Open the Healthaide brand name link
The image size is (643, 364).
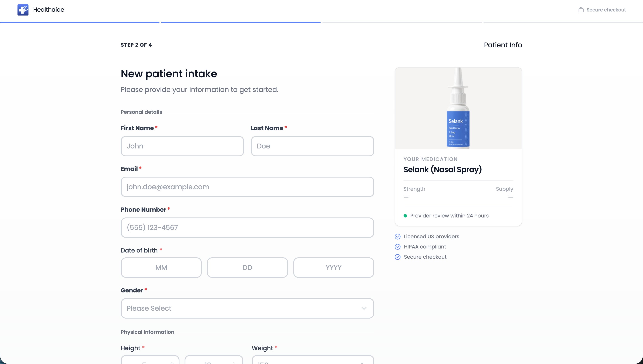click(x=48, y=10)
